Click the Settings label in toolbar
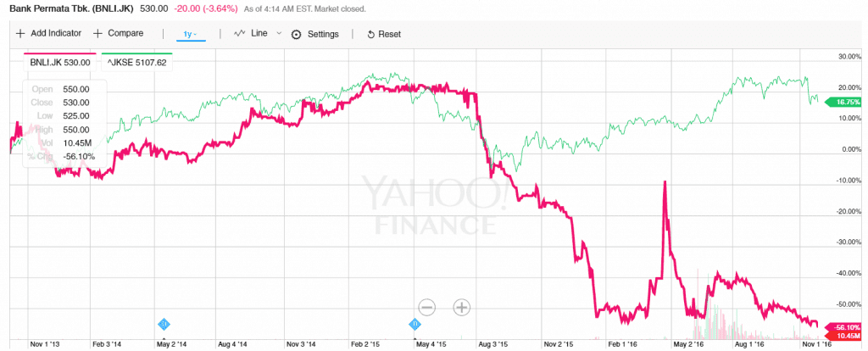Screen dimensions: 868x351 (x=323, y=35)
